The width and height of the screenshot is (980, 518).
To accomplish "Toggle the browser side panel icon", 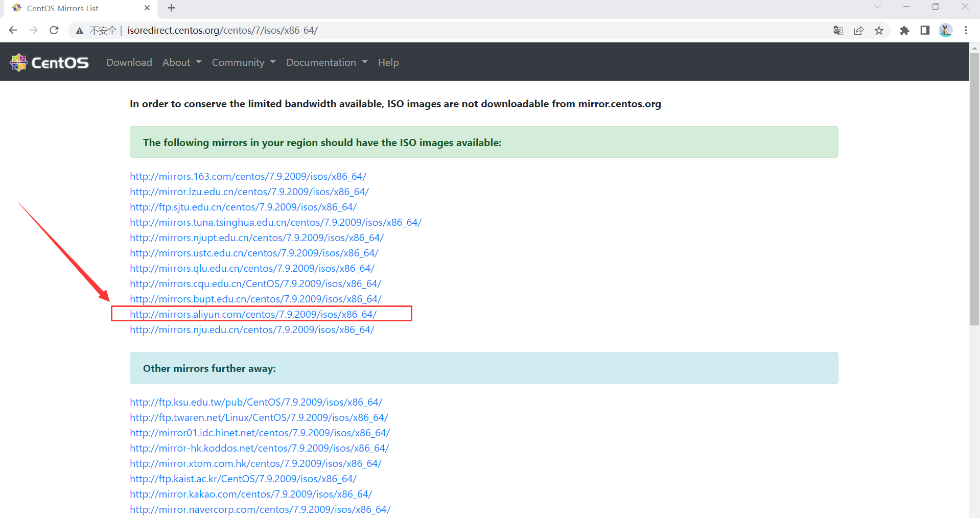I will point(925,31).
